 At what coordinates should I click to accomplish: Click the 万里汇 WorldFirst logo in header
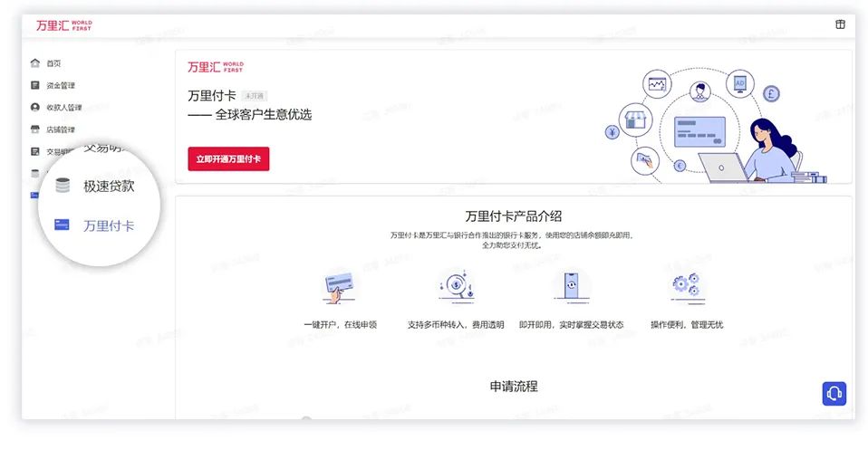tap(63, 25)
